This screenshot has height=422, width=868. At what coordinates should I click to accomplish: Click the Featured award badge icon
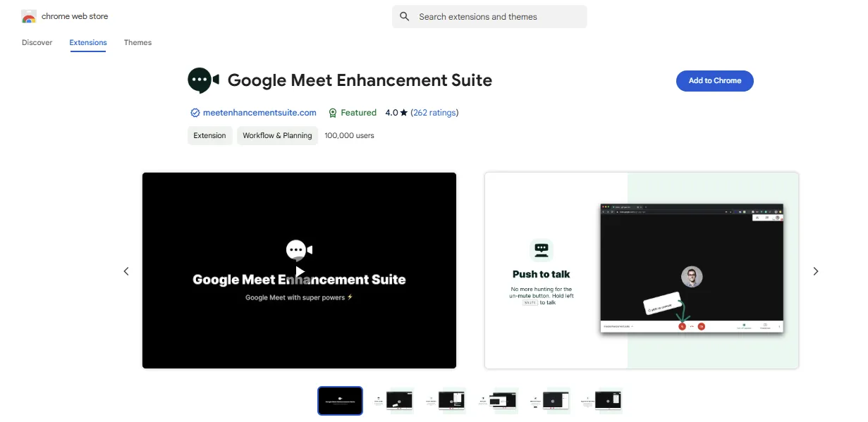pyautogui.click(x=332, y=113)
